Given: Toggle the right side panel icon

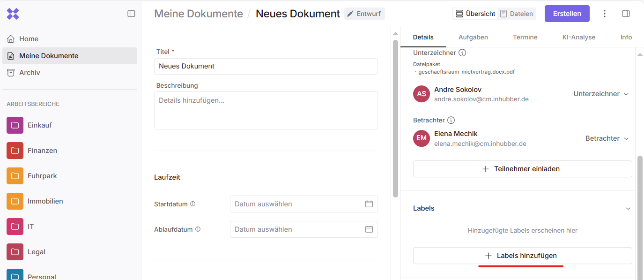Looking at the screenshot, I should pos(626,14).
